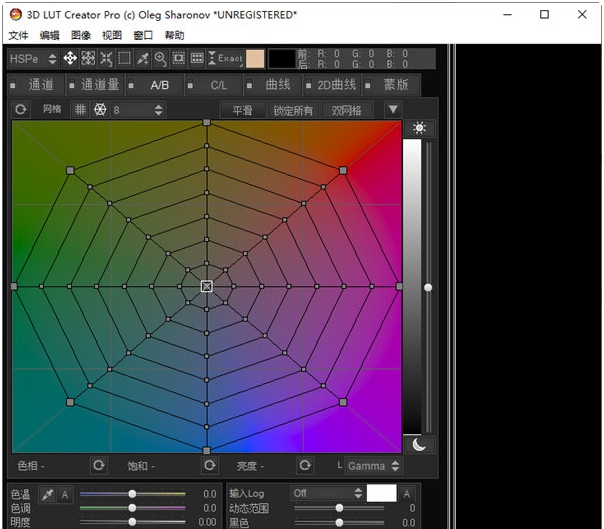Screen dimensions: 604x529
Task: Open the 文件 menu
Action: pyautogui.click(x=18, y=35)
